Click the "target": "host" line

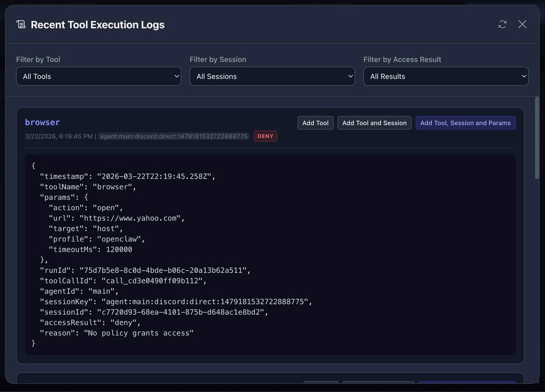86,229
